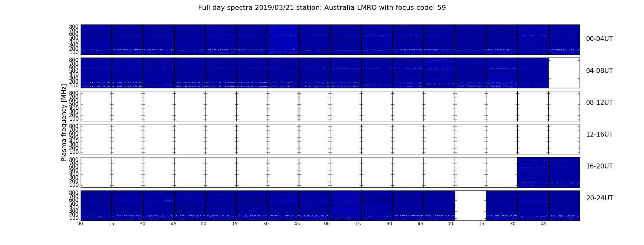
Task: Select the '16-20UT' row label
Action: 599,166
